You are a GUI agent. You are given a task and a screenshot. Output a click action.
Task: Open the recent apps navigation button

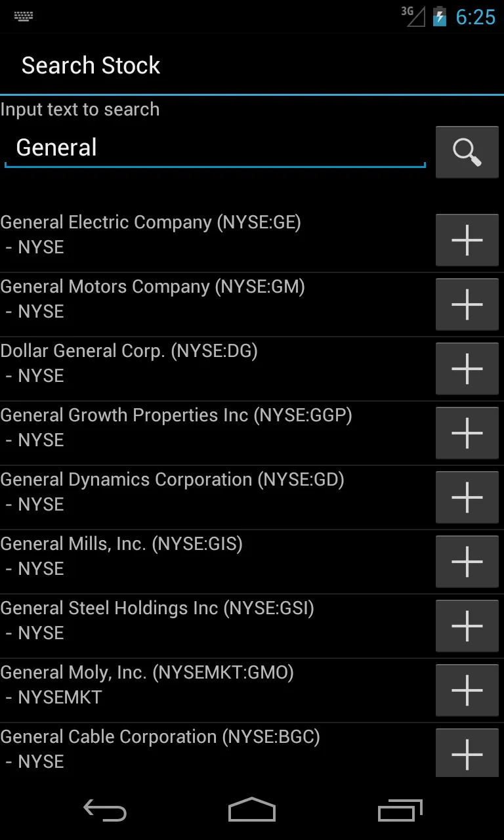click(400, 811)
